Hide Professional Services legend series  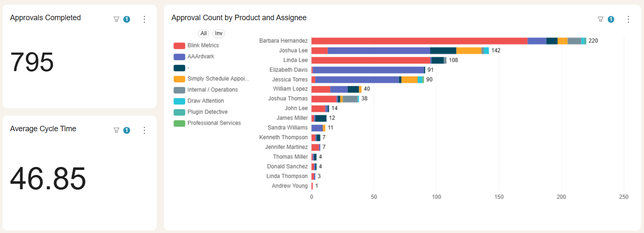(214, 123)
